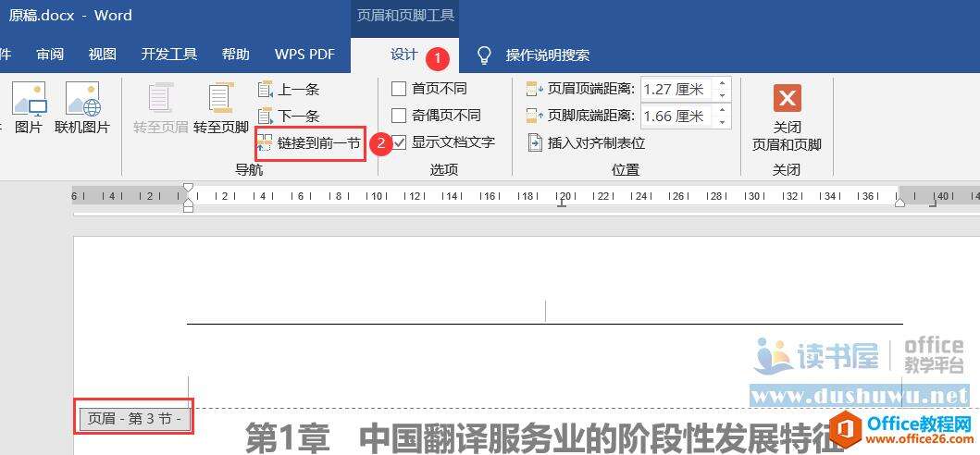
Task: Click the chapter heading 第1章 text
Action: click(288, 437)
